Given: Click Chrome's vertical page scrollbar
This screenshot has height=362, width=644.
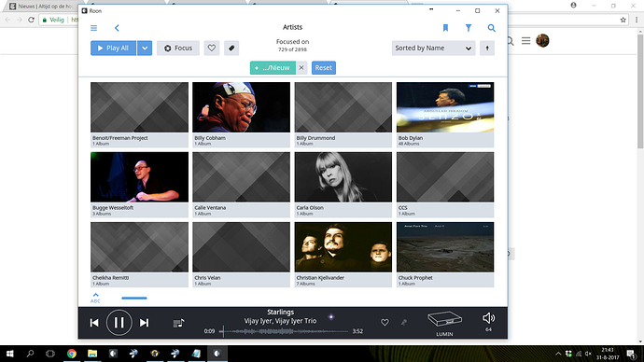Looking at the screenshot, I should [x=640, y=92].
